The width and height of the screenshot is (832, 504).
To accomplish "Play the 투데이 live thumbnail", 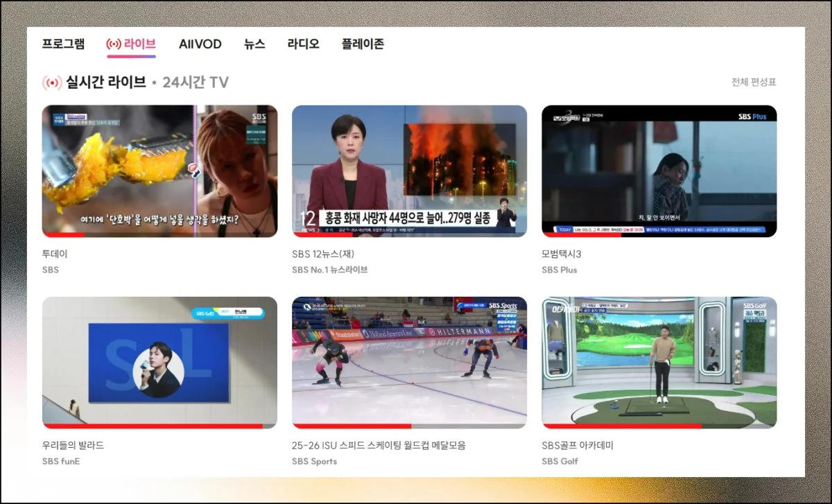I will (x=159, y=171).
